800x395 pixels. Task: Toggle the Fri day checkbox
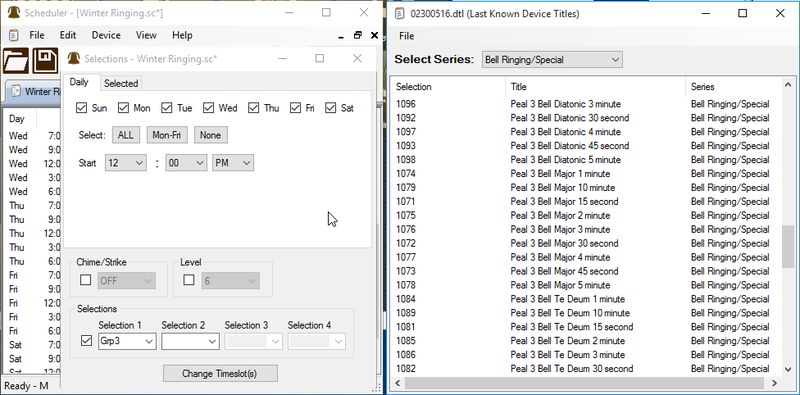tap(295, 108)
